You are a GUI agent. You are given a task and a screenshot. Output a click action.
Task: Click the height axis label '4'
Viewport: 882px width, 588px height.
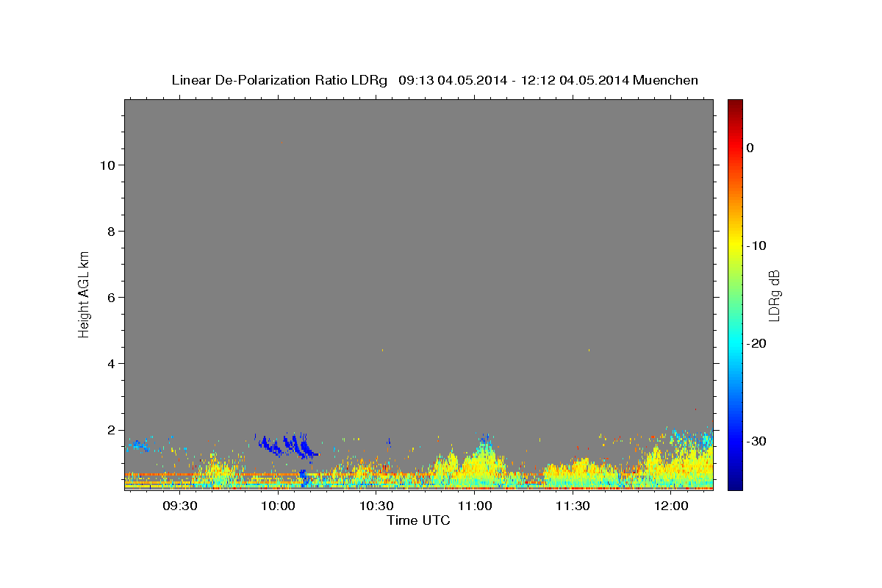click(110, 363)
